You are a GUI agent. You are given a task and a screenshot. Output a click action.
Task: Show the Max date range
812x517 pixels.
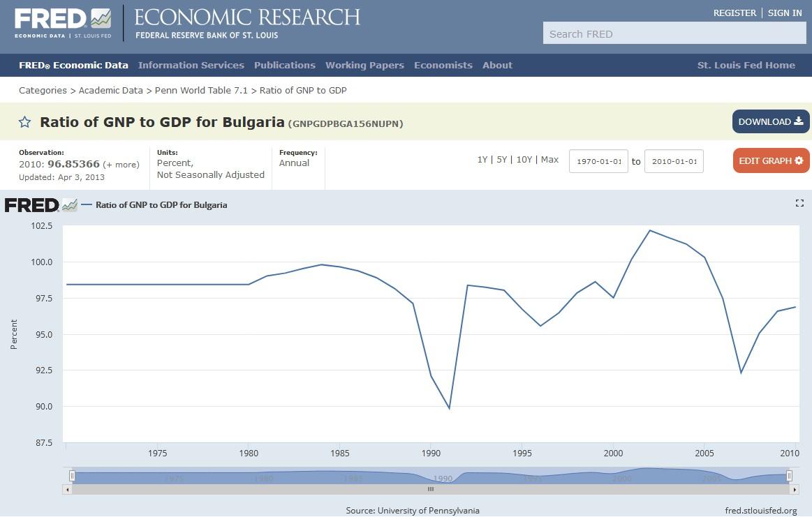[549, 160]
